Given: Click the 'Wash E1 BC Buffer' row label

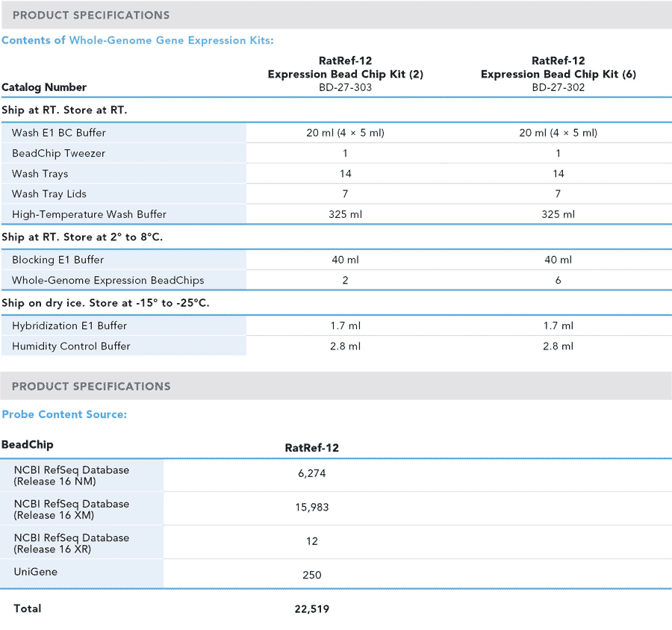Looking at the screenshot, I should coord(59,133).
